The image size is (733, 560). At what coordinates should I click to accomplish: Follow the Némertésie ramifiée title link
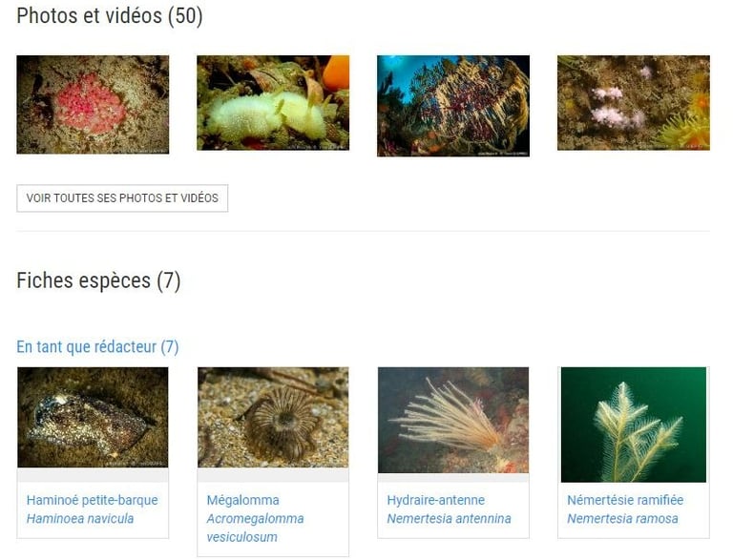[625, 500]
